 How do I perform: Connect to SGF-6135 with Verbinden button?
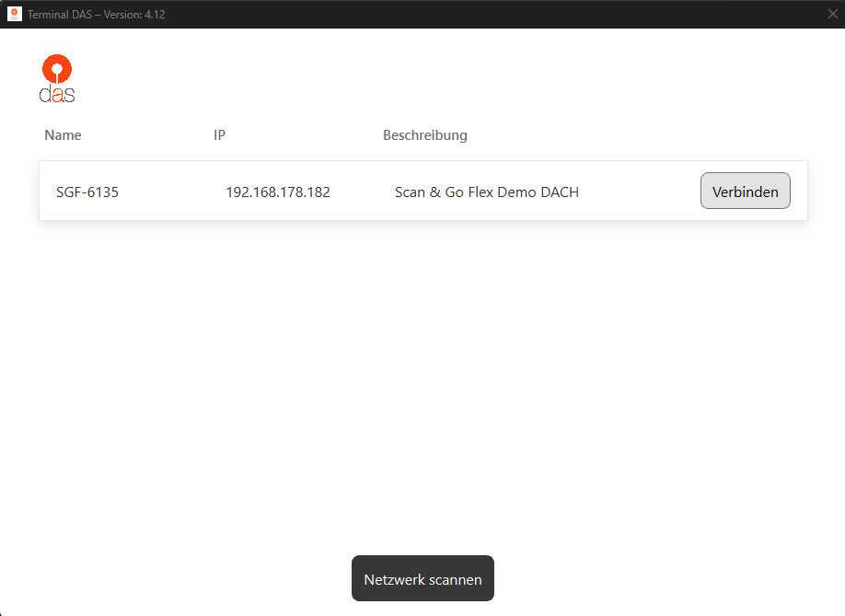(746, 191)
